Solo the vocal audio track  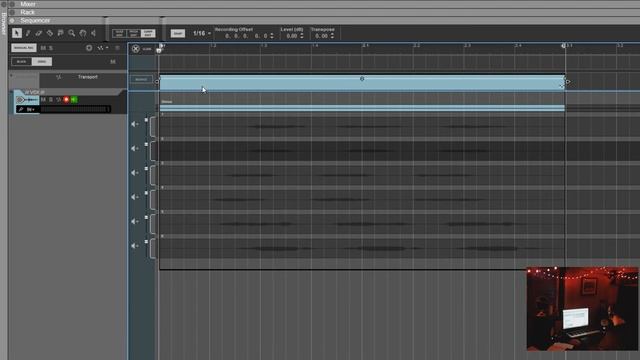(x=51, y=100)
